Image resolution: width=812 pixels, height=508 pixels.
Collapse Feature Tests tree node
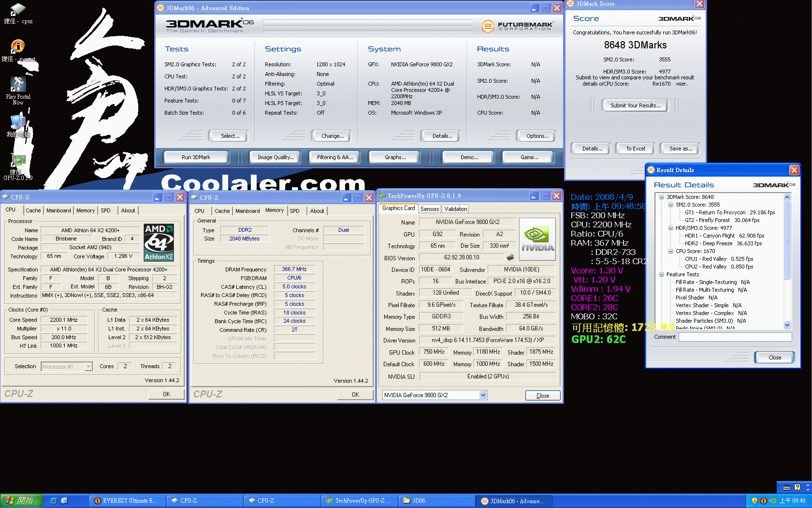(x=662, y=274)
